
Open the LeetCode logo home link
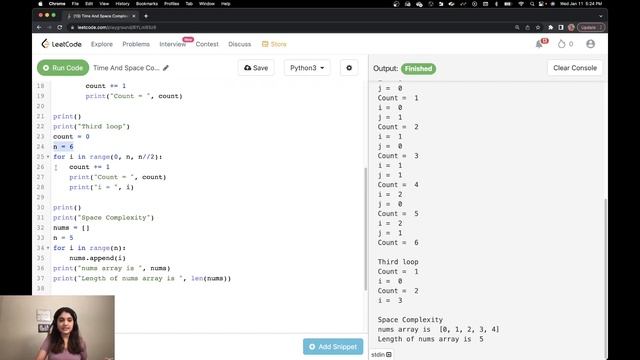click(x=61, y=44)
